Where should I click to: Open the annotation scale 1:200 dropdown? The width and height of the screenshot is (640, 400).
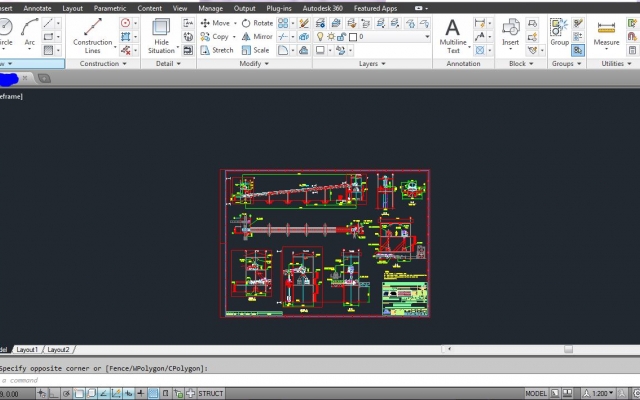(599, 393)
